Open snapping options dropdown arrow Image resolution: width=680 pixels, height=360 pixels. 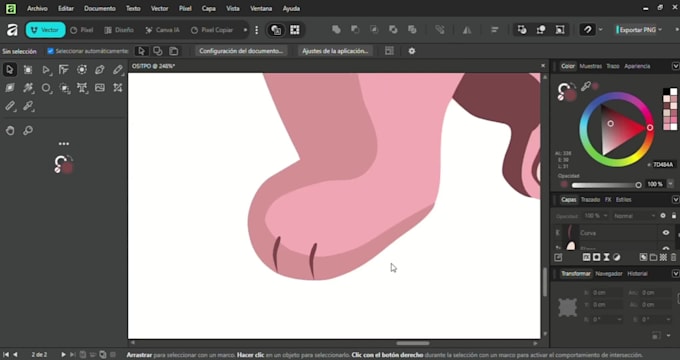pos(601,30)
